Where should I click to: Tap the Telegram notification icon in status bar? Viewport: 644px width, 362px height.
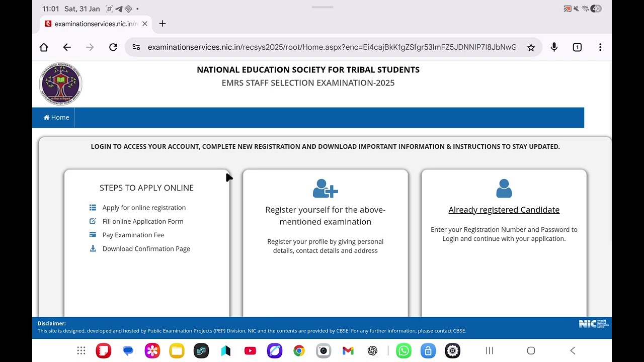(119, 9)
